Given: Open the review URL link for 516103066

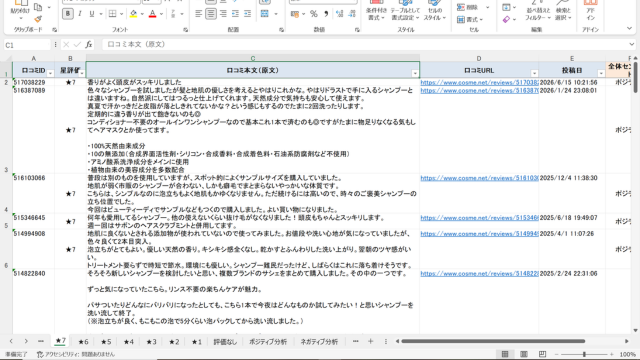Looking at the screenshot, I should pos(479,178).
